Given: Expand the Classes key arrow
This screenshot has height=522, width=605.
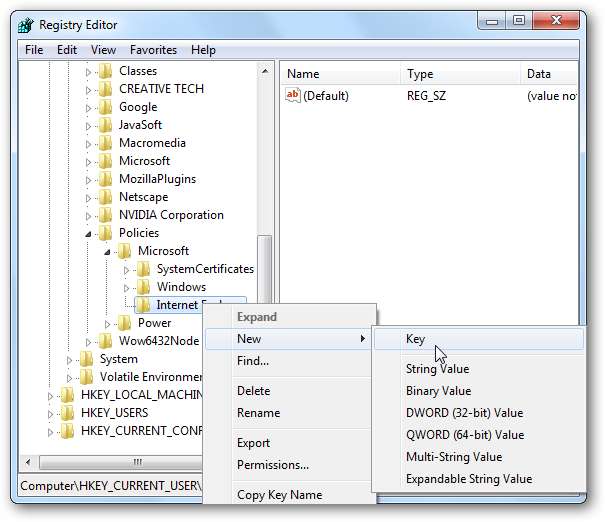Looking at the screenshot, I should click(88, 71).
